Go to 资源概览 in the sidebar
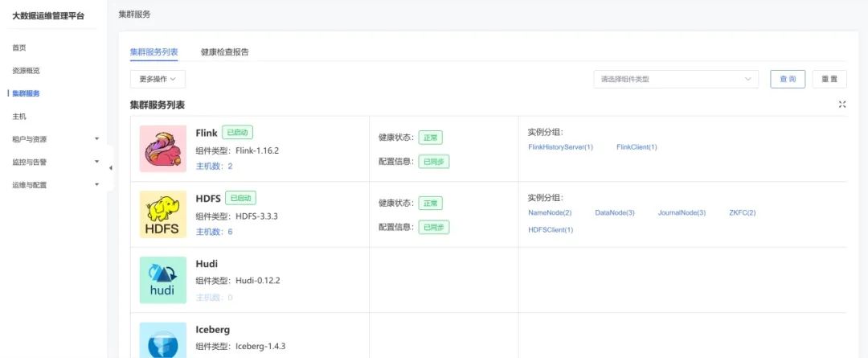 tap(26, 71)
